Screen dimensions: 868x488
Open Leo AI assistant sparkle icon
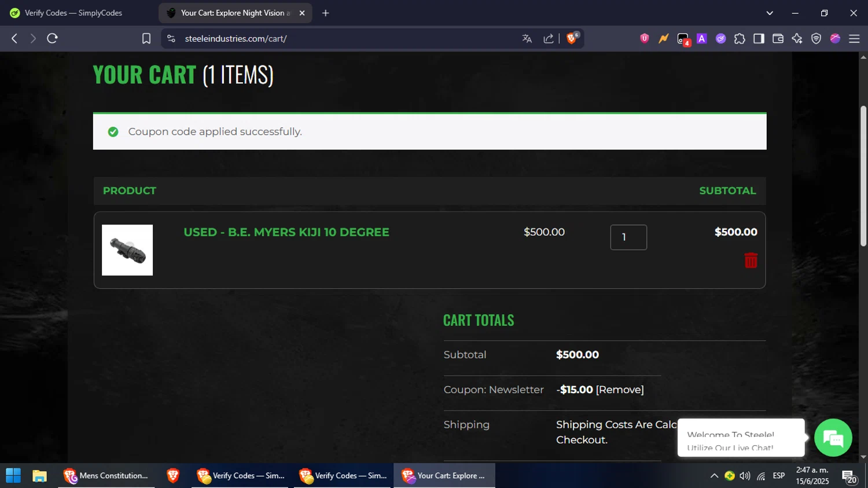click(797, 39)
